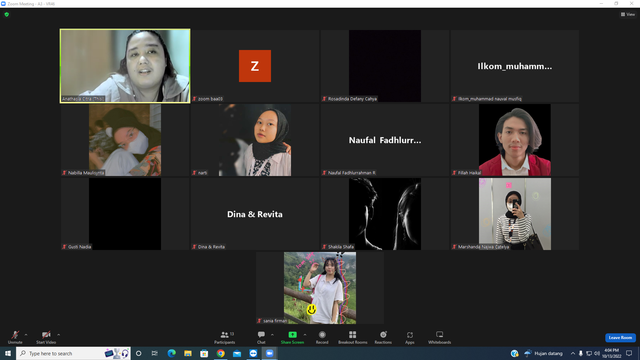640x360 pixels.
Task: Open the Windows Start menu
Action: tap(8, 353)
